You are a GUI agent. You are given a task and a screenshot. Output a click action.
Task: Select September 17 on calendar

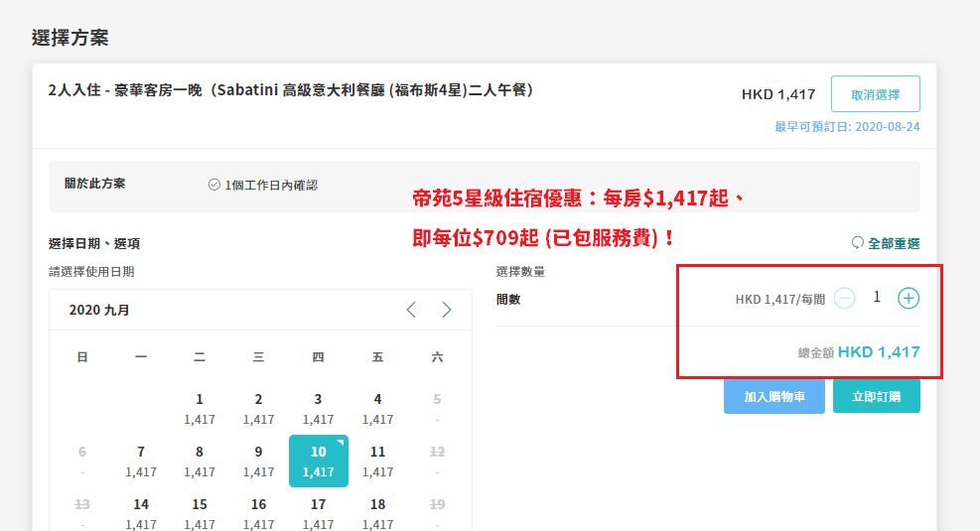coord(318,513)
